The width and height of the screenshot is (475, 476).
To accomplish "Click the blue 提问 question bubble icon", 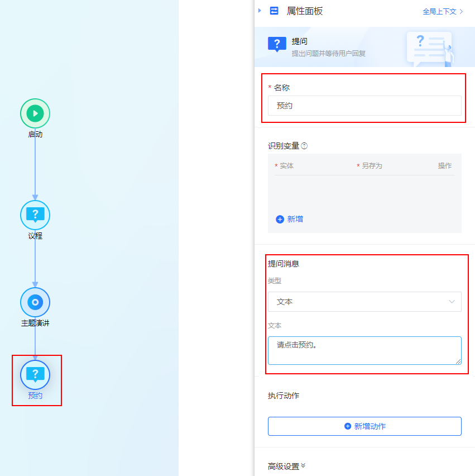I will pyautogui.click(x=277, y=44).
